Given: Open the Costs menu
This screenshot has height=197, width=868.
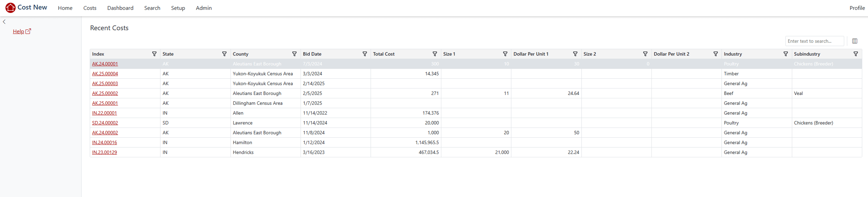Looking at the screenshot, I should [x=90, y=8].
